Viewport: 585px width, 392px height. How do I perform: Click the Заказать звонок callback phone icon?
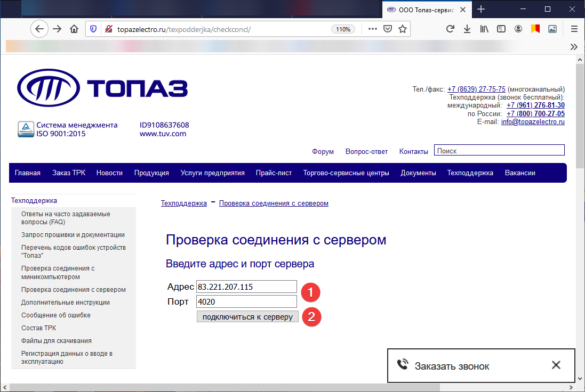coord(403,365)
